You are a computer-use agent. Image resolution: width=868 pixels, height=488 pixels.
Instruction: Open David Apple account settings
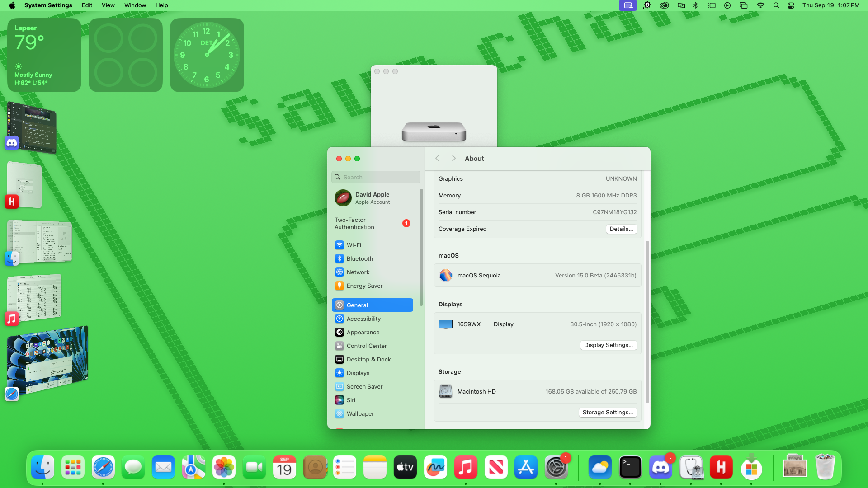pyautogui.click(x=372, y=198)
